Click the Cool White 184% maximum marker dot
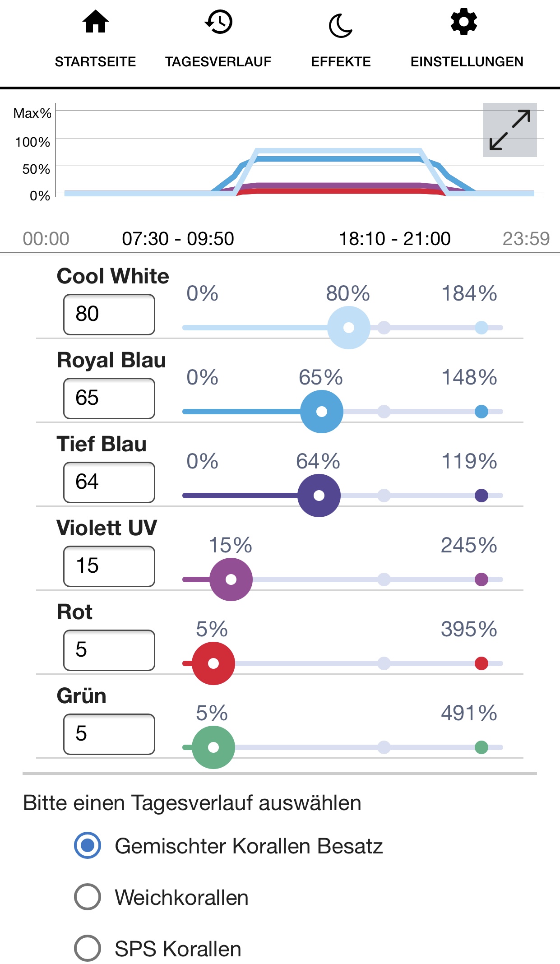Image resolution: width=560 pixels, height=964 pixels. coord(481,328)
